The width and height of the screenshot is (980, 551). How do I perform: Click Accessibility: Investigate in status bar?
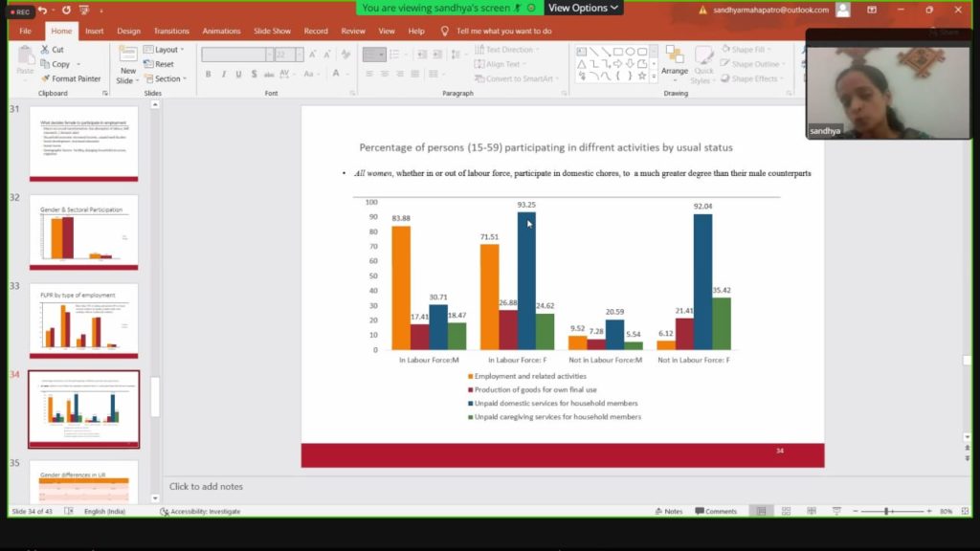[x=199, y=512]
